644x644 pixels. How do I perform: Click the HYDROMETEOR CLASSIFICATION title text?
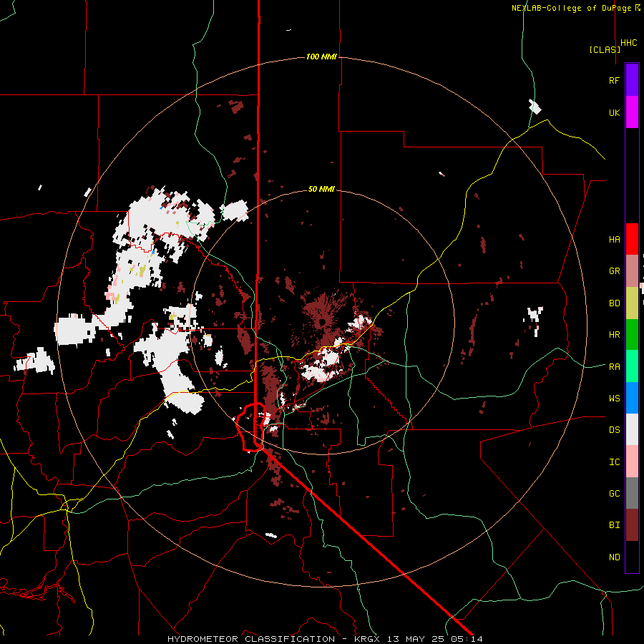click(x=251, y=639)
